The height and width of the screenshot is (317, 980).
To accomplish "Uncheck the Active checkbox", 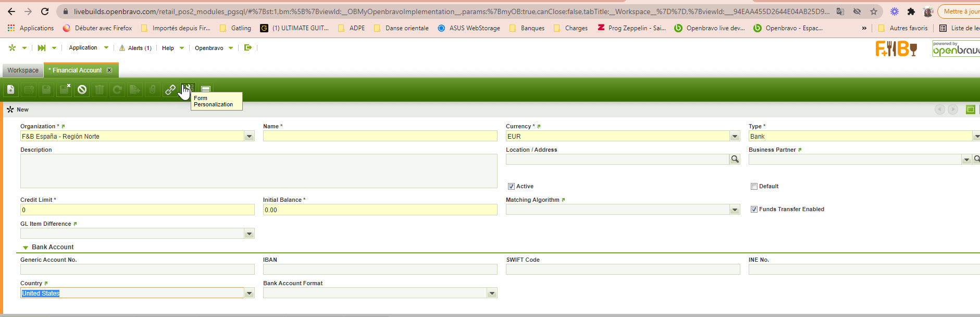I will 511,186.
